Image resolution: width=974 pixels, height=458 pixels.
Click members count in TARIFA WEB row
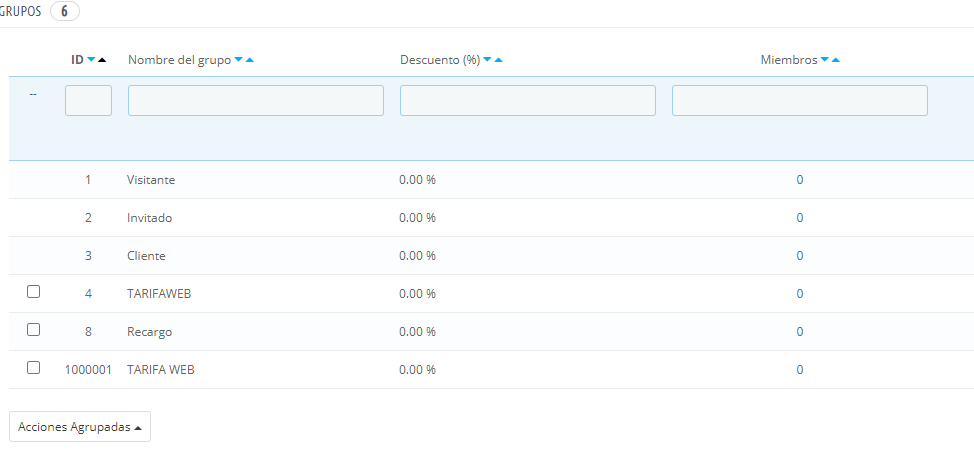[x=800, y=370]
